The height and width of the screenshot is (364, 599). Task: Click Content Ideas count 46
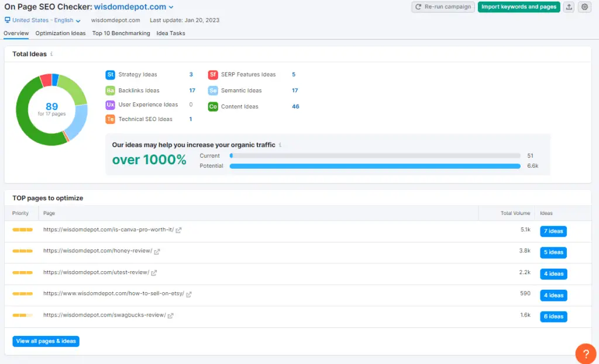pyautogui.click(x=295, y=106)
